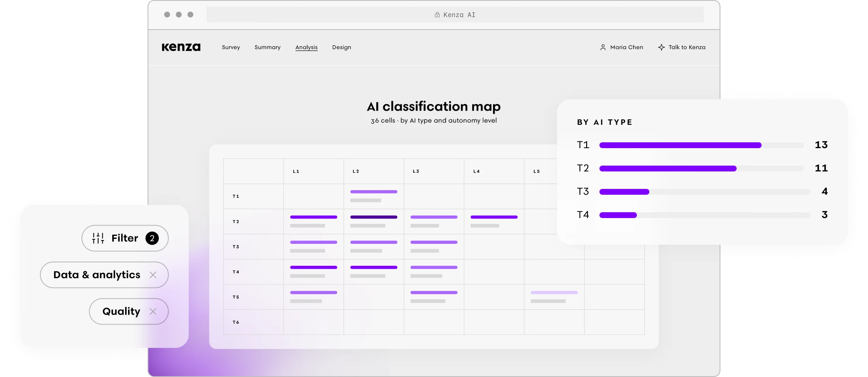Click the lock icon in the address bar

[437, 15]
